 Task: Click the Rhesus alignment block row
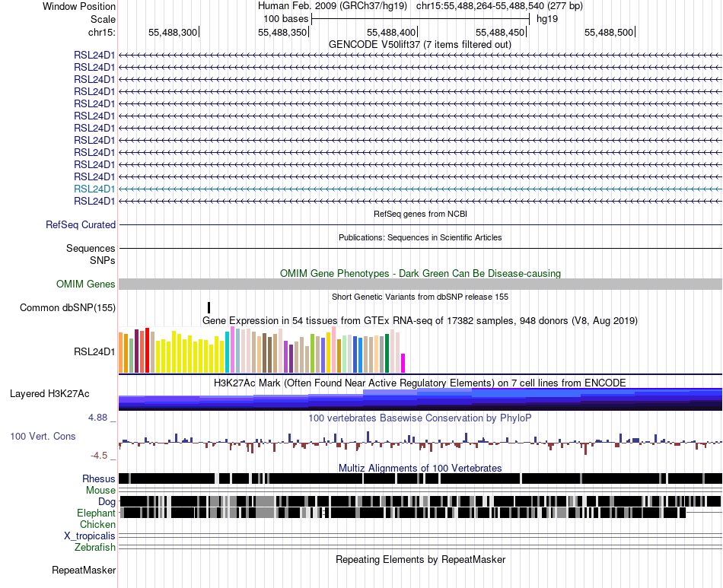(421, 478)
